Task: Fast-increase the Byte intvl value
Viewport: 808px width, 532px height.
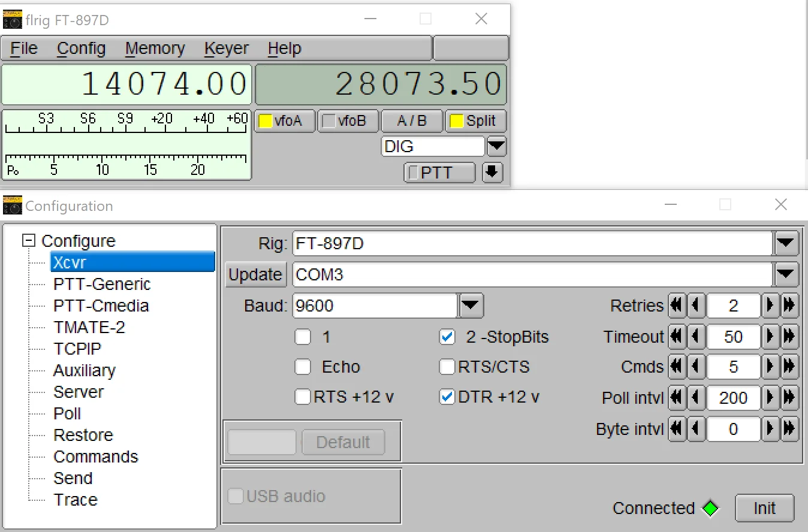Action: 789,429
